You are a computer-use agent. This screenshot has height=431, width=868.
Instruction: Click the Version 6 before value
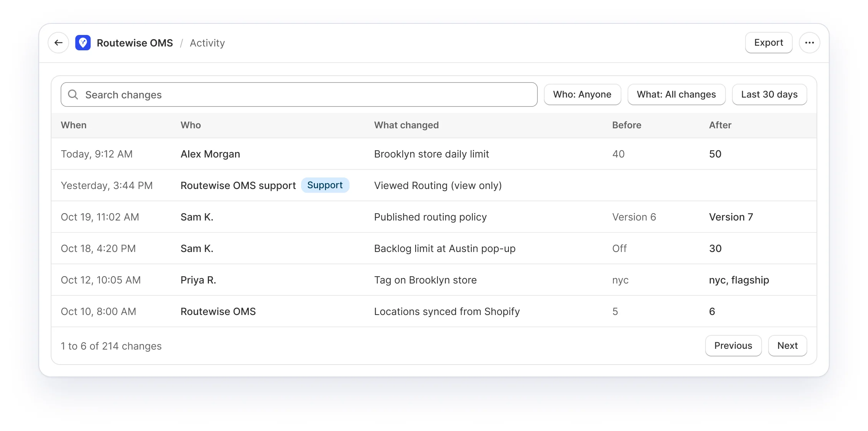(x=634, y=217)
